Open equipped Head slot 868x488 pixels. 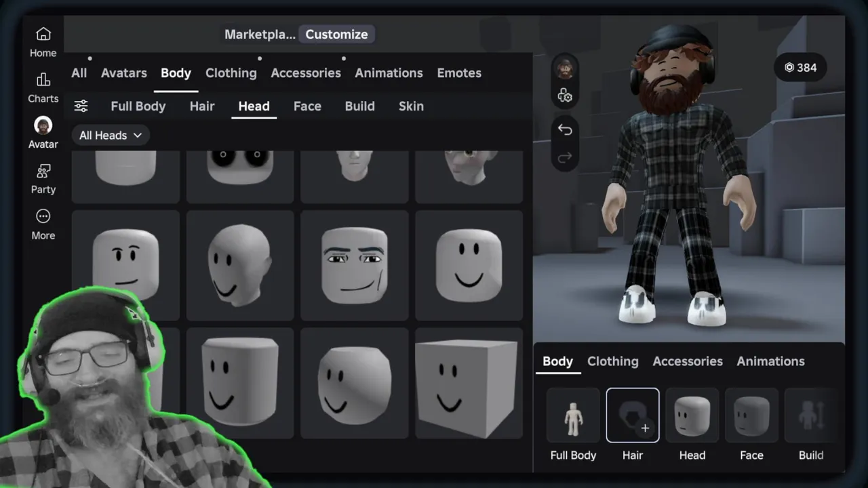[x=692, y=415]
